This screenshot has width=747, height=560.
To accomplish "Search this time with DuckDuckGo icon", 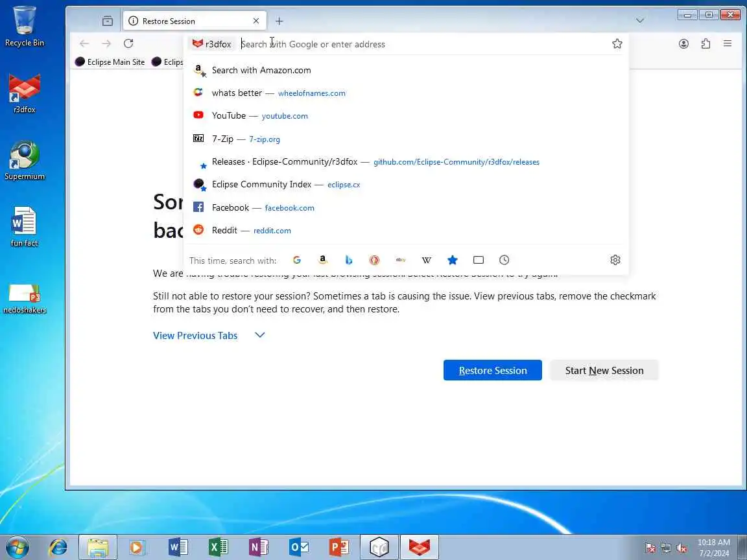I will 374,260.
